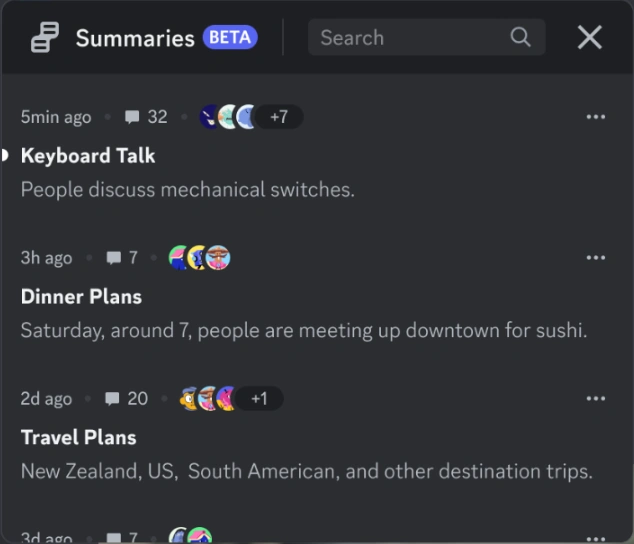Click the +1 participants badge
Image resolution: width=634 pixels, height=544 pixels.
point(259,399)
